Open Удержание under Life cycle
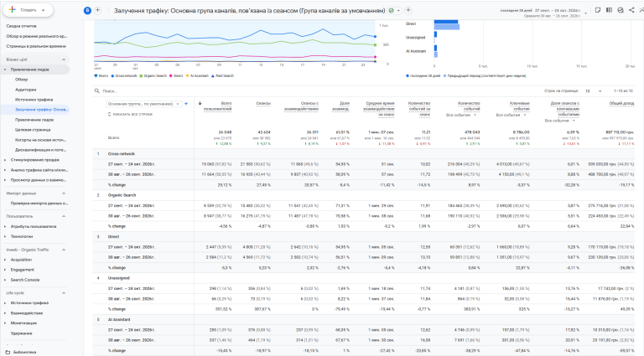This screenshot has width=644, height=356. [21, 333]
